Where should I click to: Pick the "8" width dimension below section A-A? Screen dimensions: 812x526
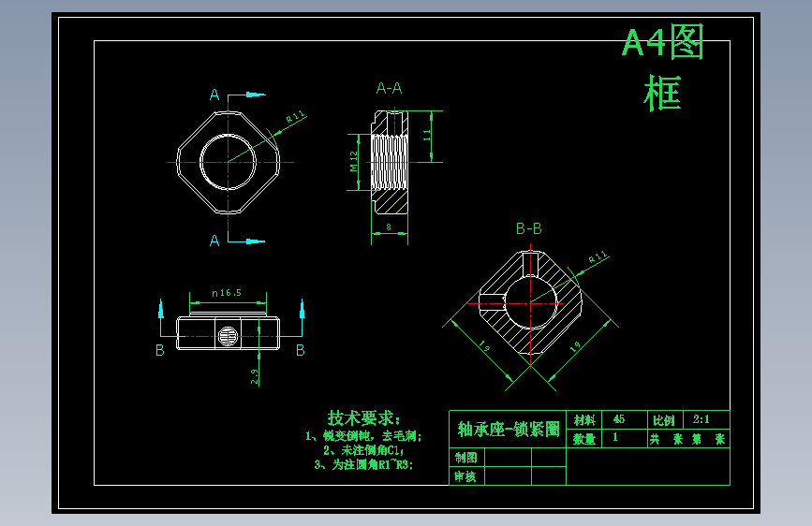(x=389, y=226)
